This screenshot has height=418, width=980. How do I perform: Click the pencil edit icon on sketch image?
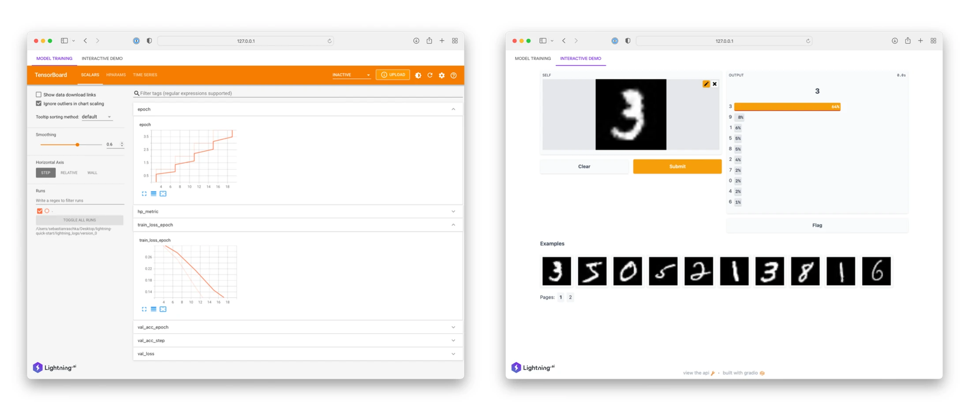[706, 84]
